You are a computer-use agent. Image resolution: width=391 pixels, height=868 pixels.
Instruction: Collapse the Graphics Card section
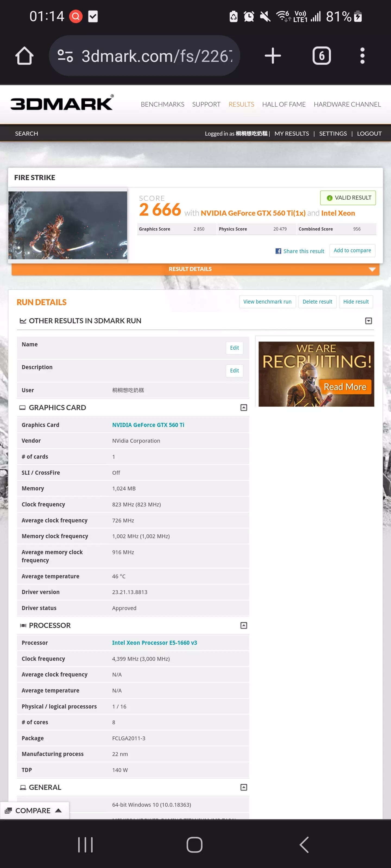[x=244, y=407]
